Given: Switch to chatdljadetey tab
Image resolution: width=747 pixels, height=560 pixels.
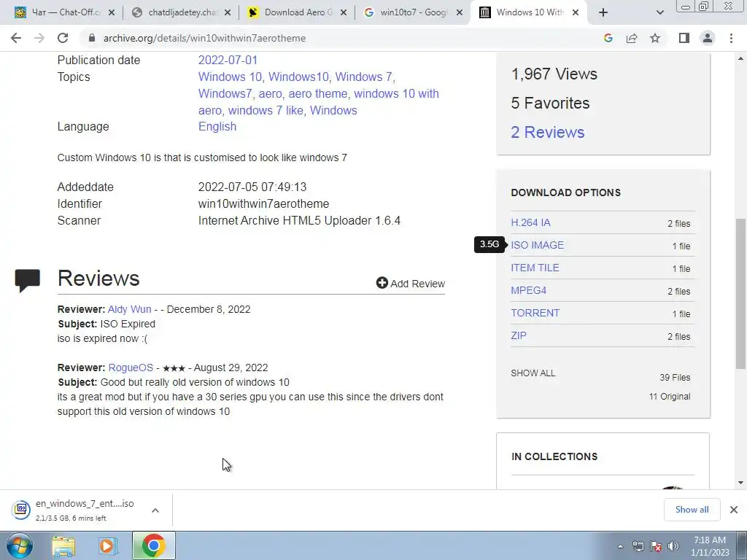Looking at the screenshot, I should [182, 12].
